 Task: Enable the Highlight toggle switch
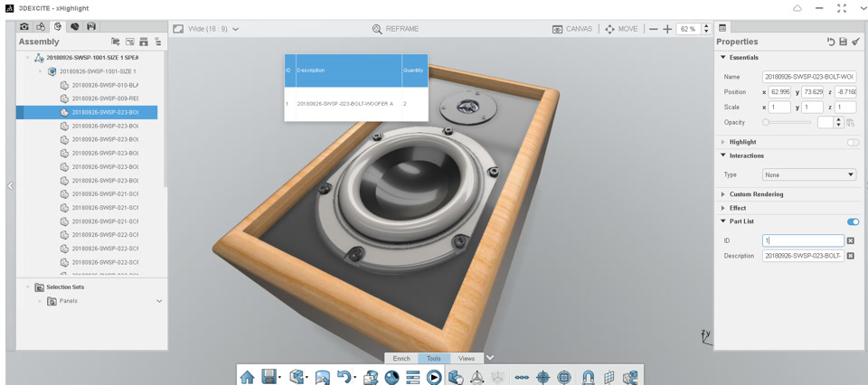(x=853, y=142)
